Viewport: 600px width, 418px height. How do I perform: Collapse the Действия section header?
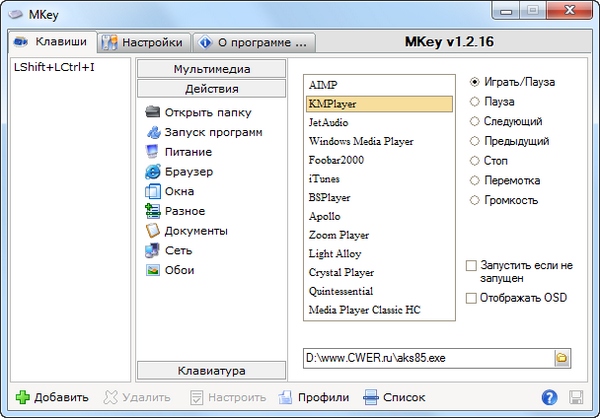[210, 89]
